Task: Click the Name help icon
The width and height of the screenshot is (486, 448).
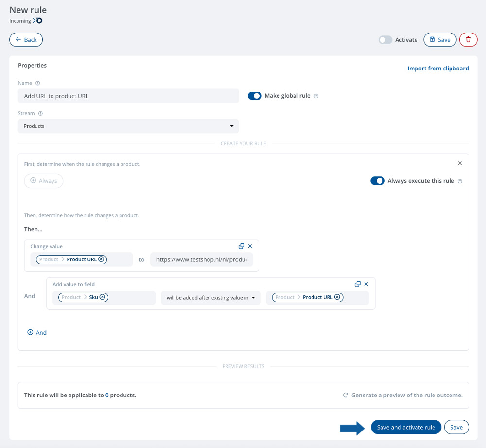Action: coord(38,83)
